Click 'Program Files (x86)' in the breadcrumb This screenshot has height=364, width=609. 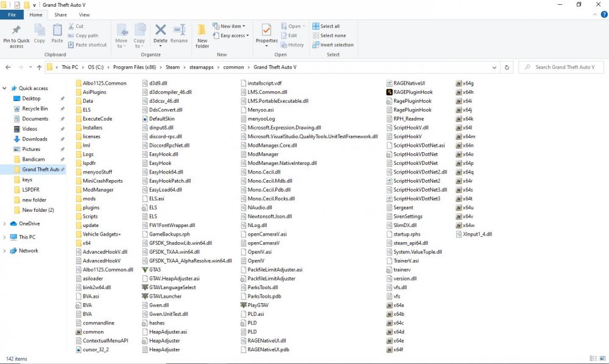135,67
